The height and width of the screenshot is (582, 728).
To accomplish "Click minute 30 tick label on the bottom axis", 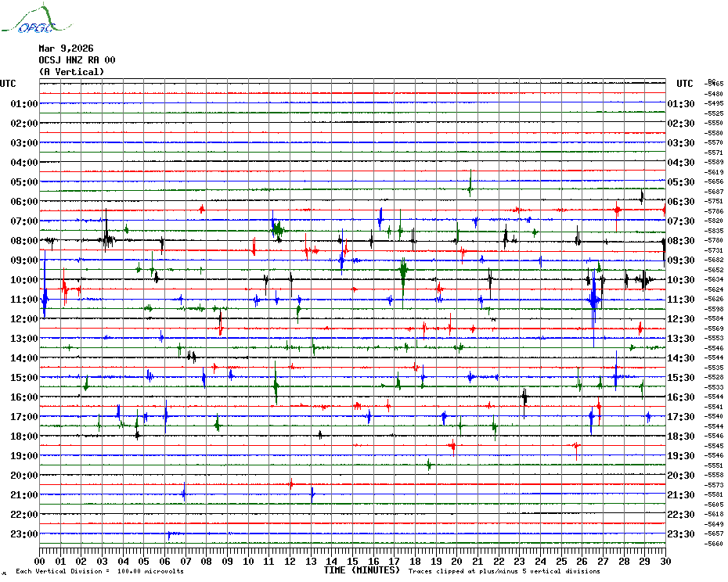I will coord(665,561).
